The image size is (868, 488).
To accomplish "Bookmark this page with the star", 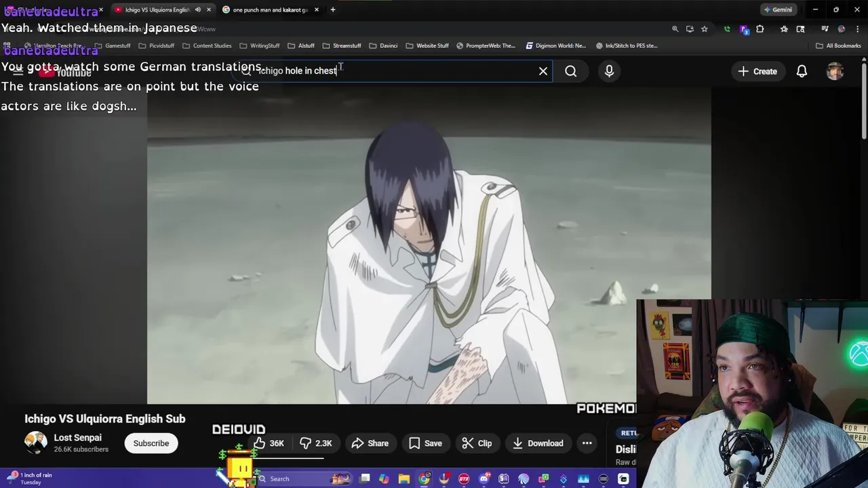I will coord(705,29).
